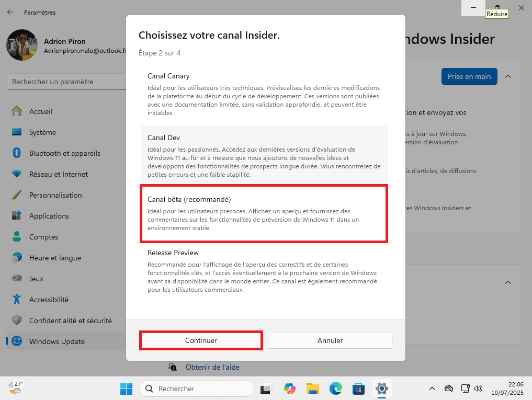Select Canal bêta (recommandé)
This screenshot has height=400, width=532.
click(264, 213)
